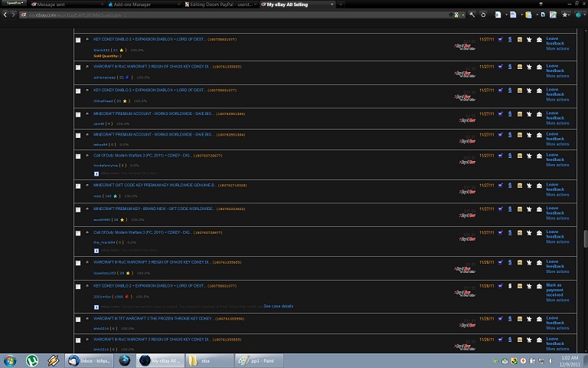Click note icon under hordefancyme Call of Duty row

96,173
